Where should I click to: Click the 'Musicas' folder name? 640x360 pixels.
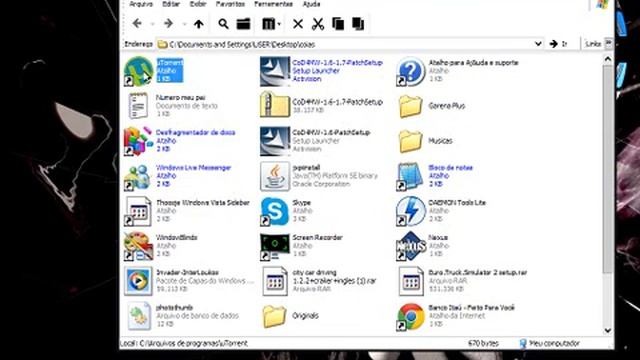tap(440, 141)
